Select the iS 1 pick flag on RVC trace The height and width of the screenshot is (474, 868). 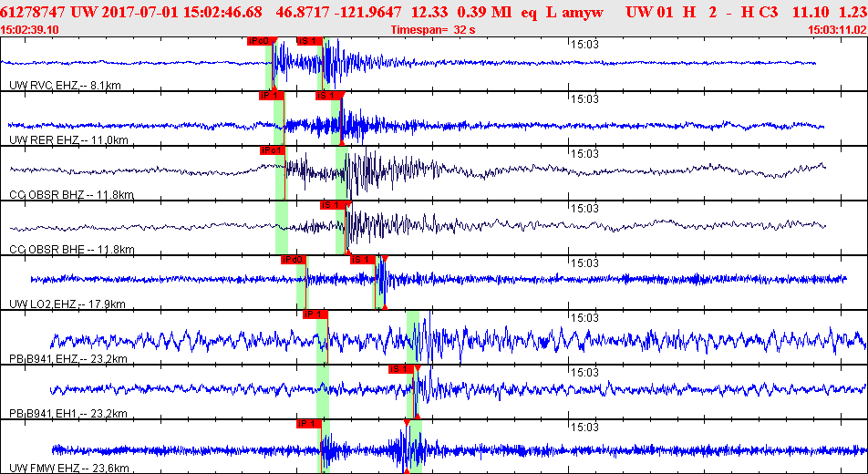[309, 41]
